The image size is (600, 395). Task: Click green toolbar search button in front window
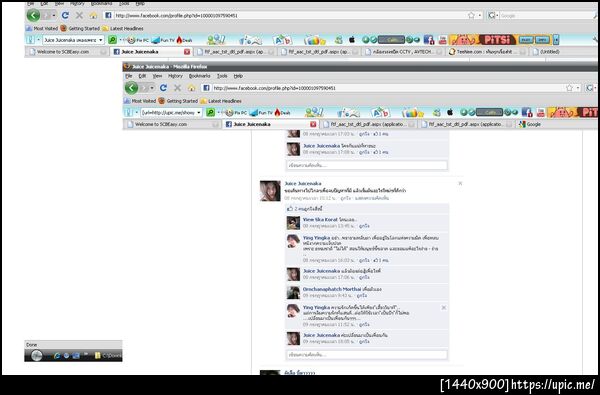pyautogui.click(x=210, y=112)
